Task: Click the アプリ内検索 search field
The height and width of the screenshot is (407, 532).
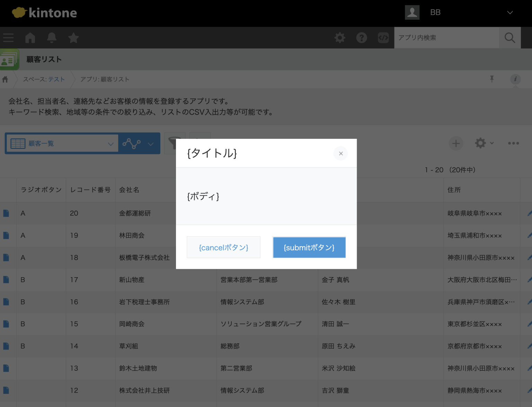Action: [x=447, y=38]
